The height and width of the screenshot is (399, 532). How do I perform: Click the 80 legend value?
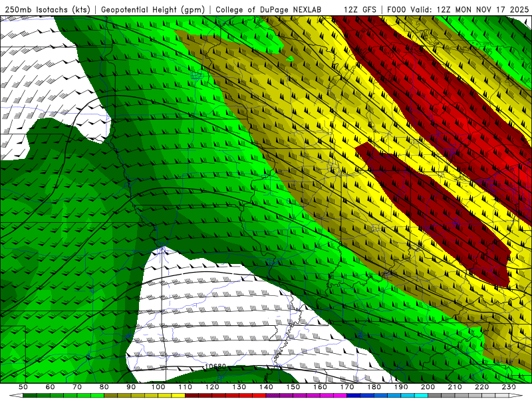point(104,387)
